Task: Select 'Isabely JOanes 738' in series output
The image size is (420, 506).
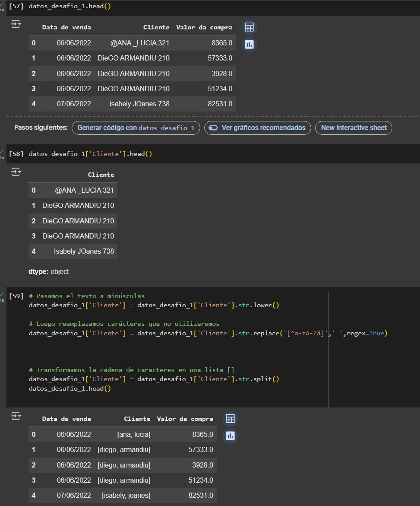Action: 84,251
